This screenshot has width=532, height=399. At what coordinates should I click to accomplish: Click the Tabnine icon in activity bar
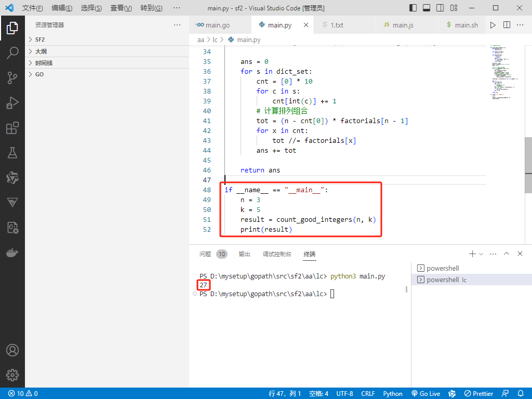(x=12, y=178)
